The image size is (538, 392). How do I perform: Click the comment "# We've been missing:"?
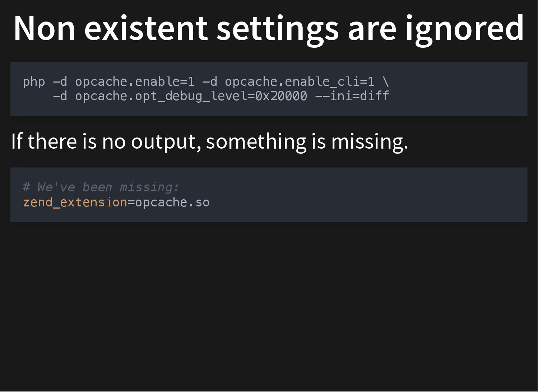click(x=101, y=187)
